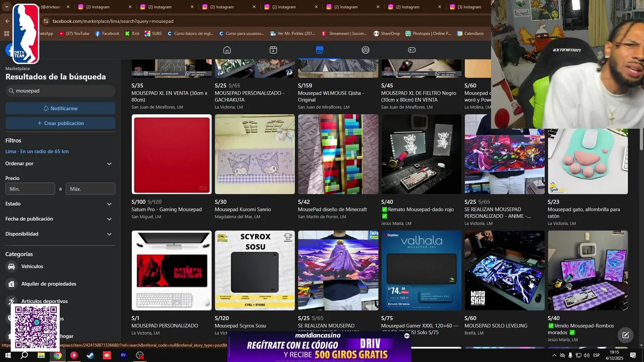Open the cat paw mousepad thumbnail
The image size is (644, 362).
click(588, 161)
